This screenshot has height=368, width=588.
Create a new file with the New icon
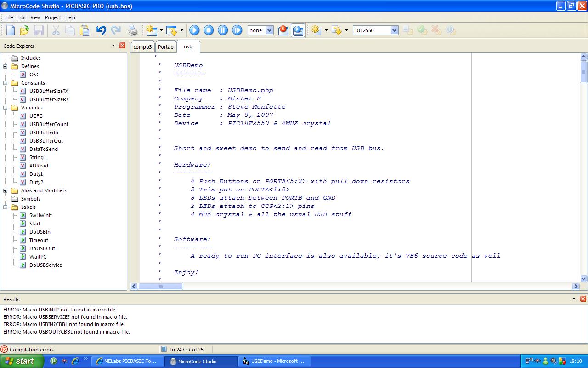[x=10, y=30]
